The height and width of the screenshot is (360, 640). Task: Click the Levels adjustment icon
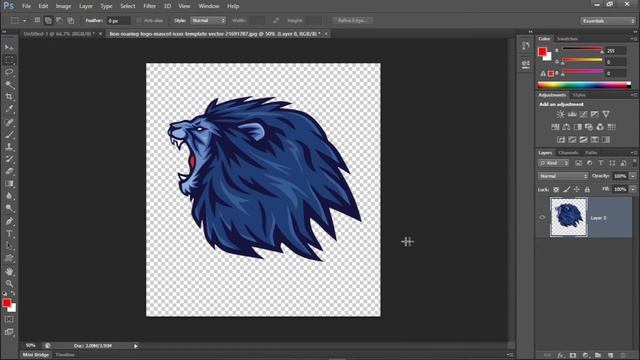click(572, 114)
